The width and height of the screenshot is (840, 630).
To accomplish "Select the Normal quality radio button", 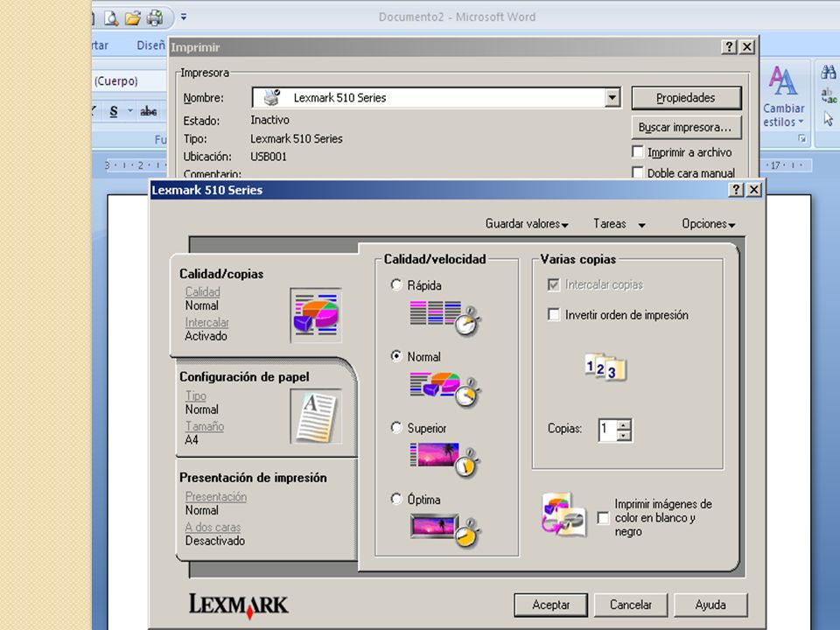I will click(x=396, y=356).
